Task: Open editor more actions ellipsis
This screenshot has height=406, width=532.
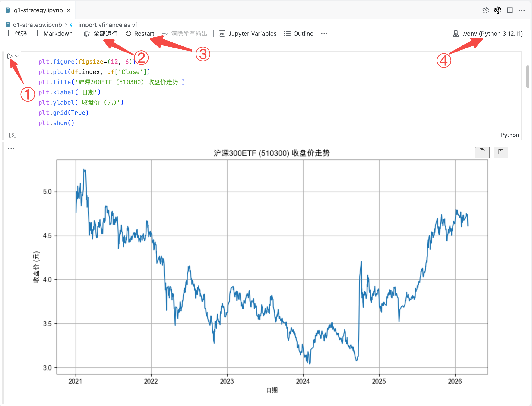Action: click(x=522, y=10)
